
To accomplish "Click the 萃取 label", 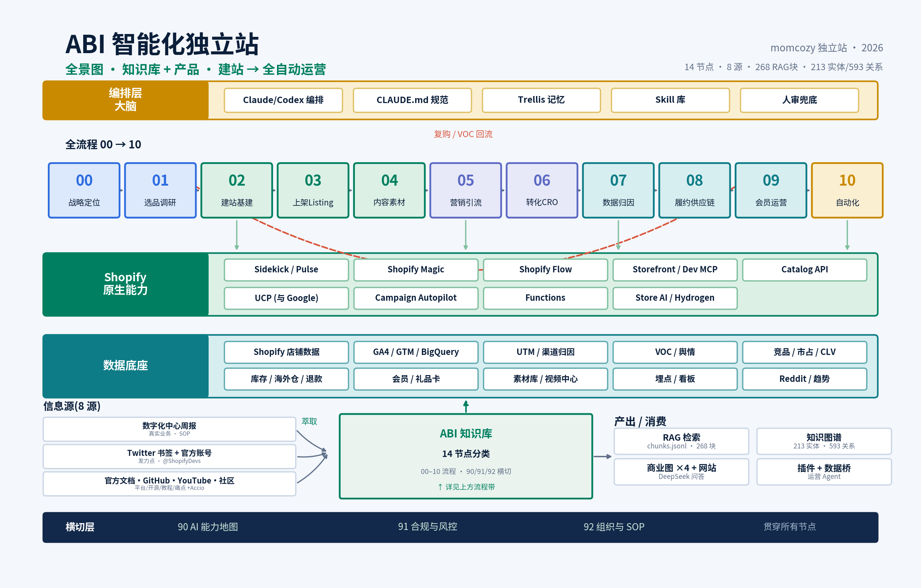I will (309, 422).
